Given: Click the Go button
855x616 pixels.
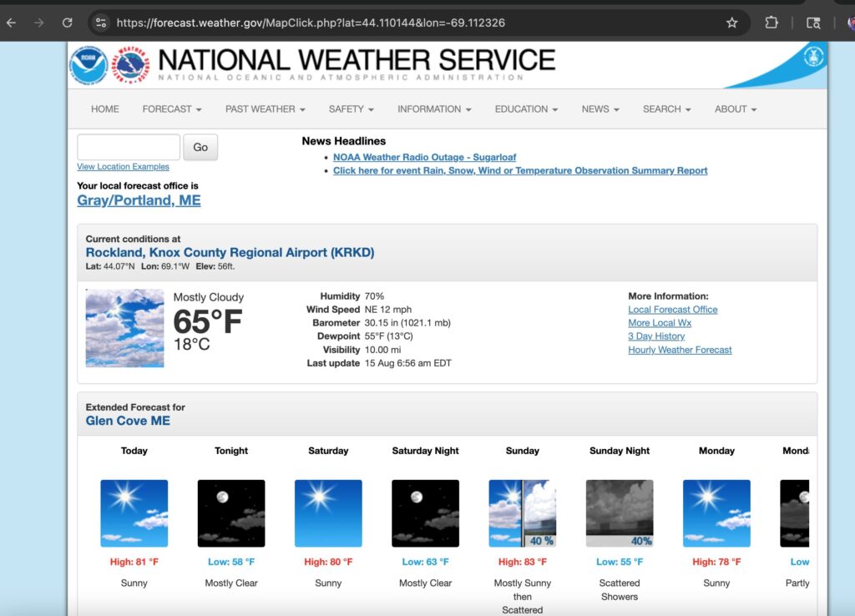Looking at the screenshot, I should (x=200, y=147).
